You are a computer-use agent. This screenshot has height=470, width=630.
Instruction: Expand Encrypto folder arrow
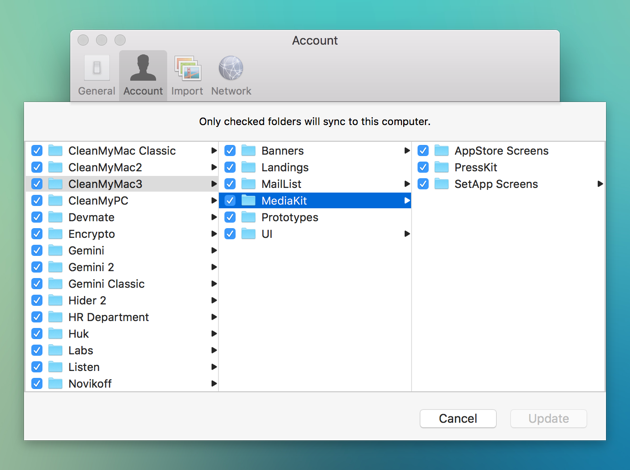click(x=214, y=234)
